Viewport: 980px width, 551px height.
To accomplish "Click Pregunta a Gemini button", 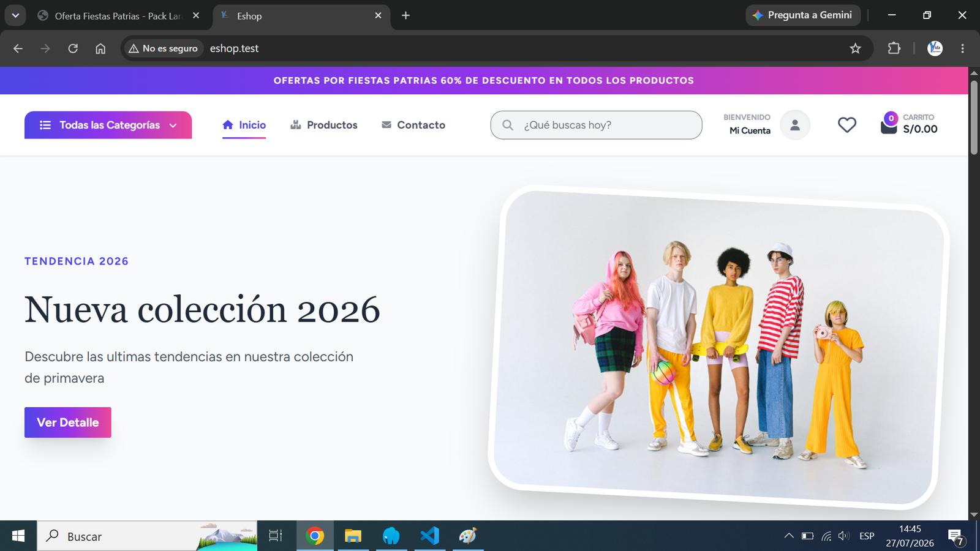I will tap(803, 15).
